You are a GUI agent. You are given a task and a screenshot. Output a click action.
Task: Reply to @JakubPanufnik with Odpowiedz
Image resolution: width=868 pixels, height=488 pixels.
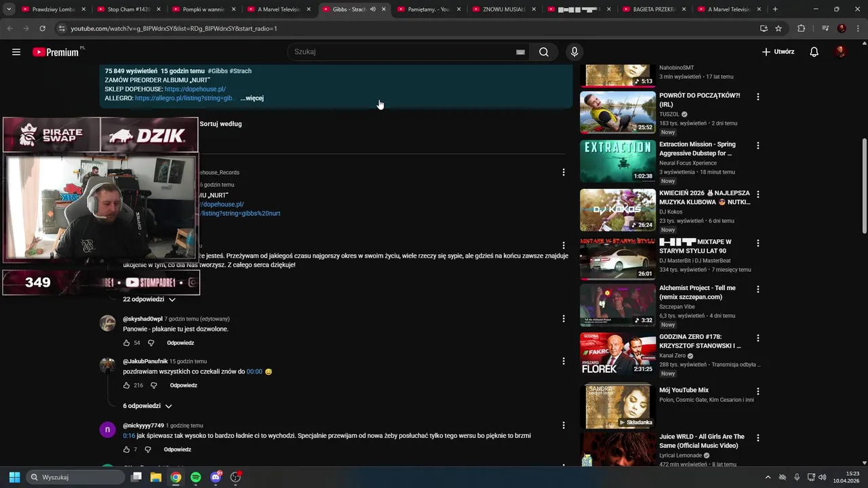pos(184,386)
